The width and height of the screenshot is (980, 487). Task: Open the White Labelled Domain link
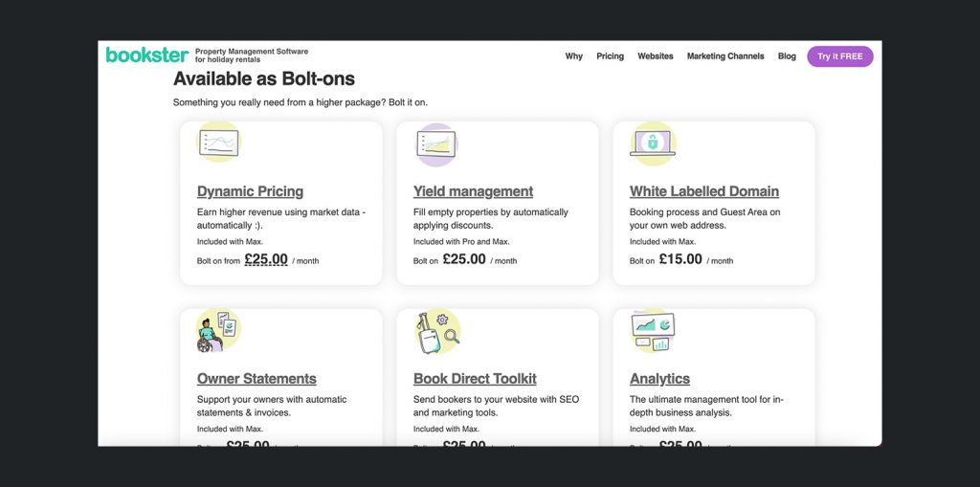[x=704, y=191]
